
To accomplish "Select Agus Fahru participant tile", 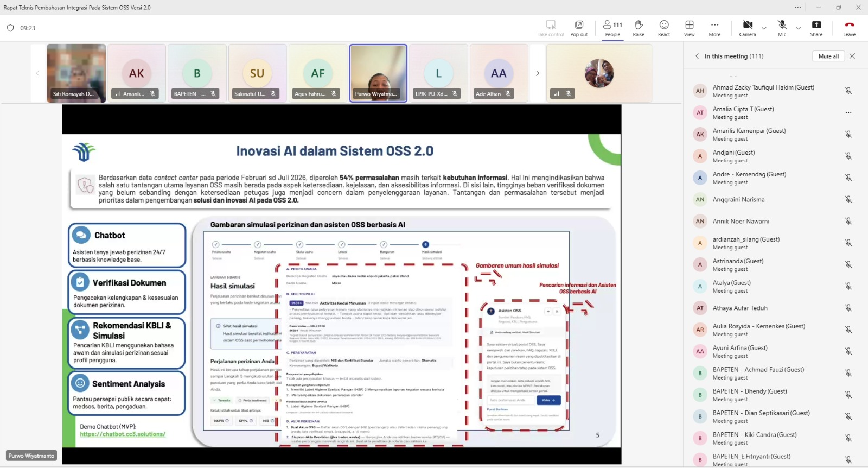I will click(318, 73).
